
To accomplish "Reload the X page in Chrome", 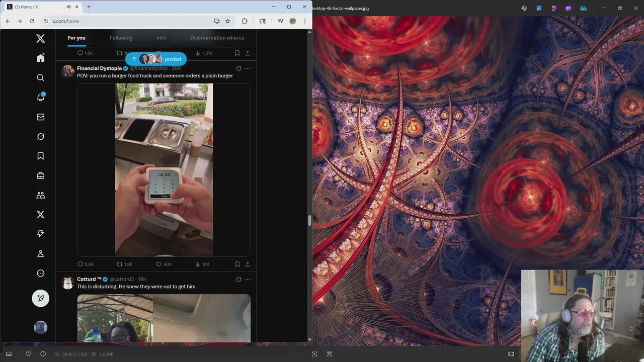I will tap(32, 21).
